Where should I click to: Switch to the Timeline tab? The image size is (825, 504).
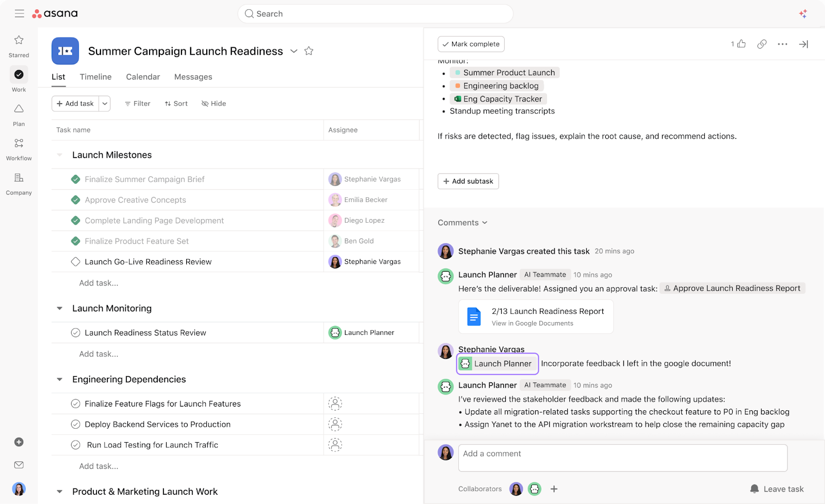pos(95,77)
